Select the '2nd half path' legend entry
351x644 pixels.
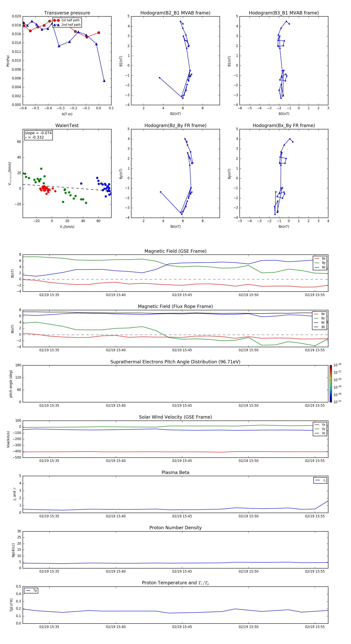click(67, 25)
